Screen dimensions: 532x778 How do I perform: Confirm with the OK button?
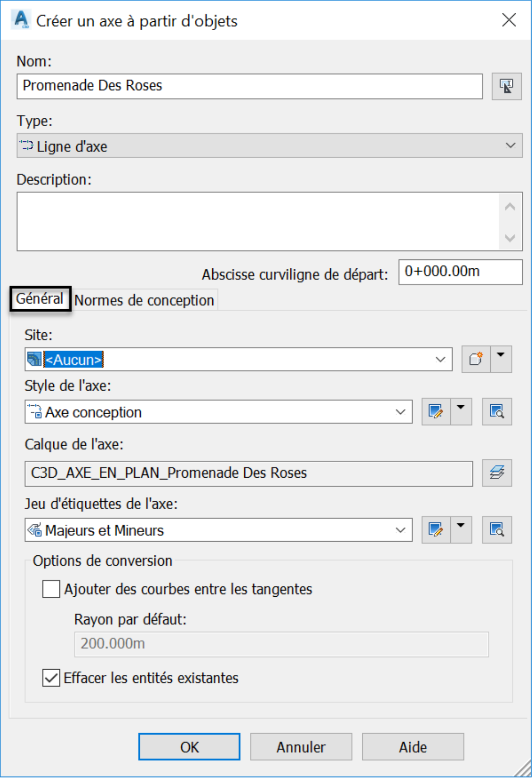point(189,747)
